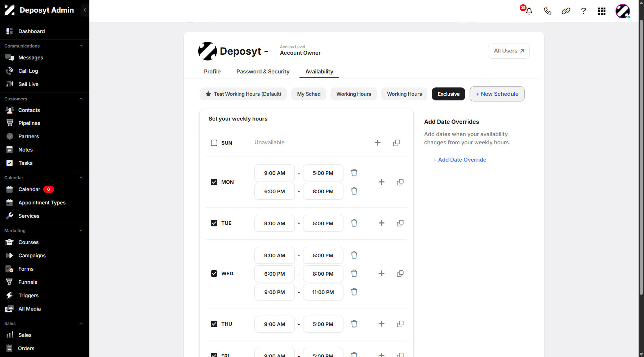Collapse the Customers sidebar section
This screenshot has height=357, width=644.
click(81, 99)
